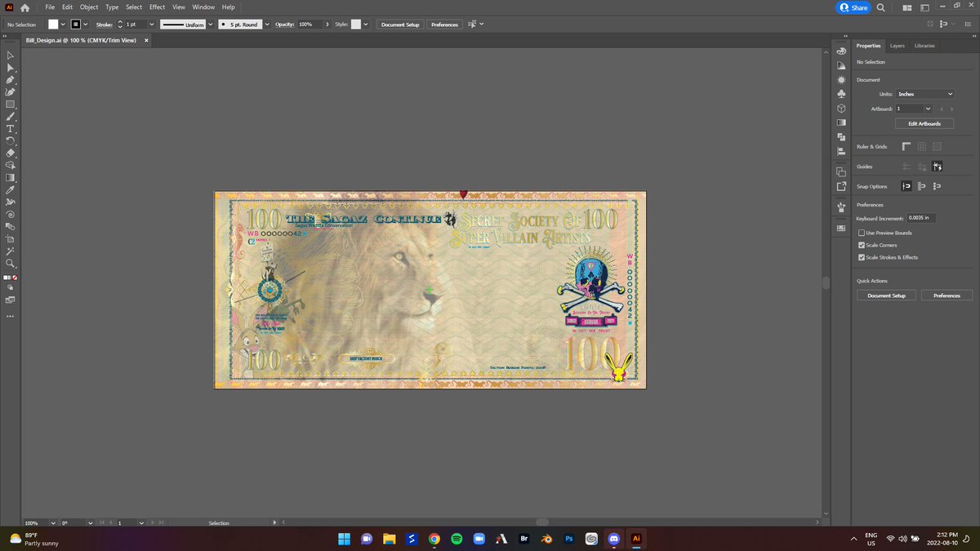Open the Stroke color dropdown arrow
The image size is (980, 551).
pos(85,24)
